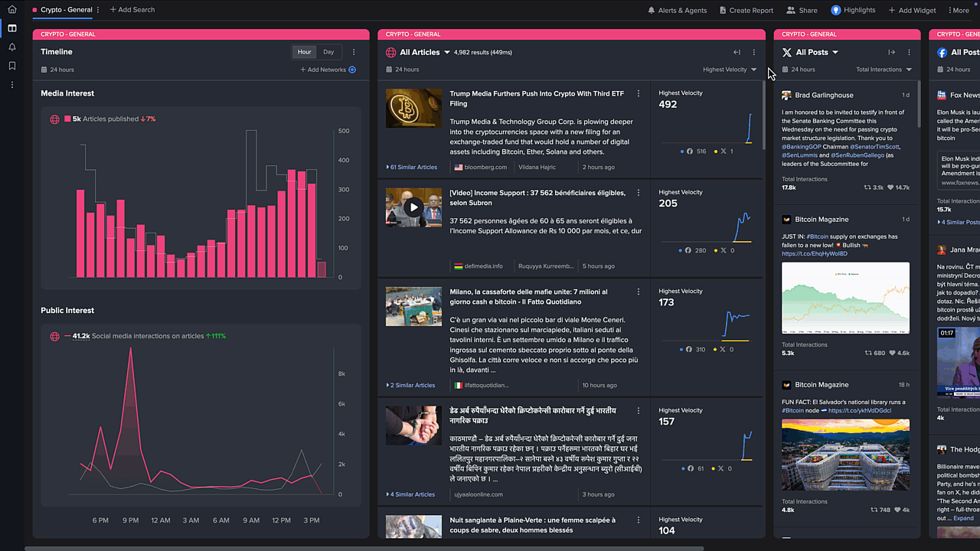Open notifications bell in the left sidebar
The height and width of the screenshot is (551, 980).
coord(11,47)
